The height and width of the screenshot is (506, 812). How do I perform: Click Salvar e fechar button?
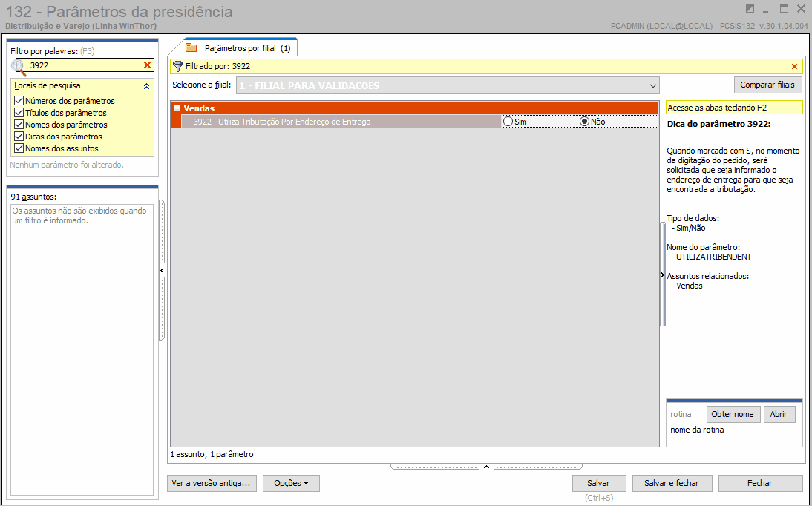pos(672,483)
